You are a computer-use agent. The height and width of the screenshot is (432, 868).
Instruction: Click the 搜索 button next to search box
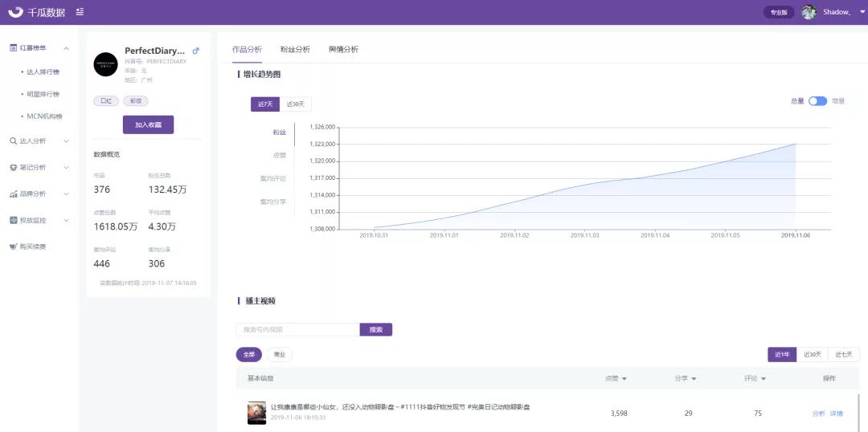[x=376, y=330]
